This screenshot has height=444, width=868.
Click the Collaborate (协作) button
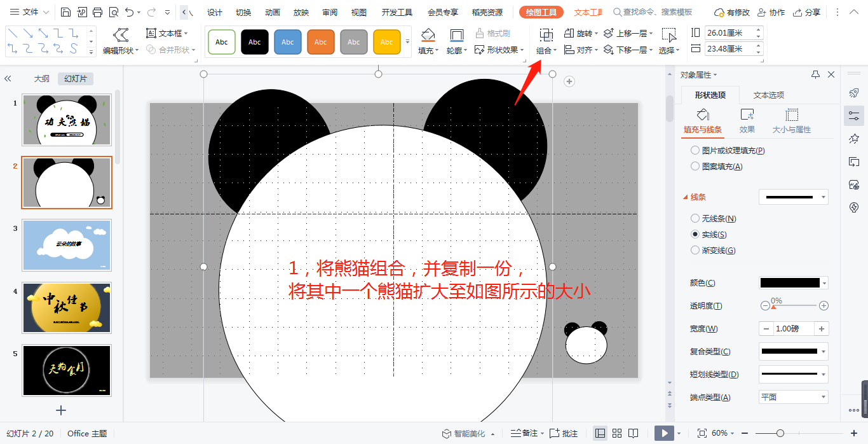pyautogui.click(x=770, y=12)
